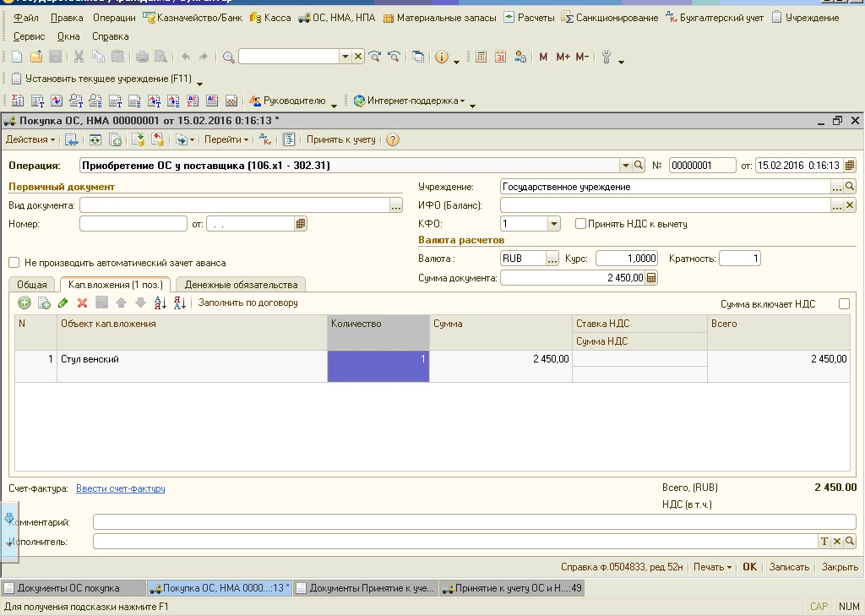Click the Курс value field
The width and height of the screenshot is (865, 616).
[626, 259]
